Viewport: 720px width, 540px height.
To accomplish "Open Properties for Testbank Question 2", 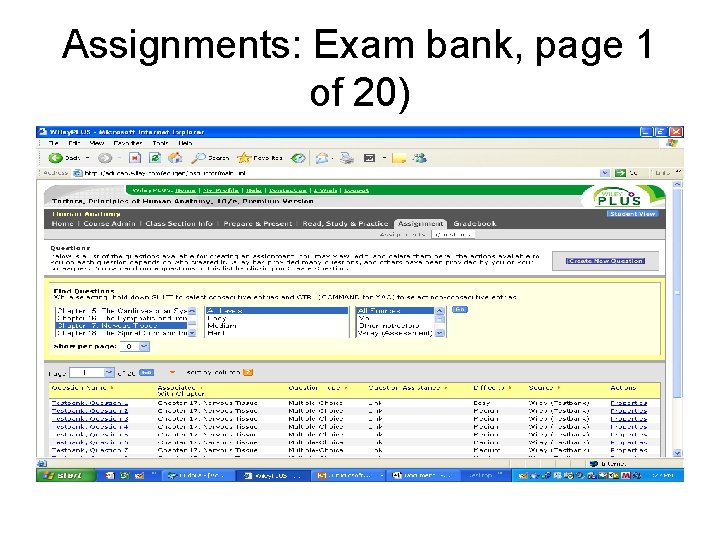I will [629, 411].
